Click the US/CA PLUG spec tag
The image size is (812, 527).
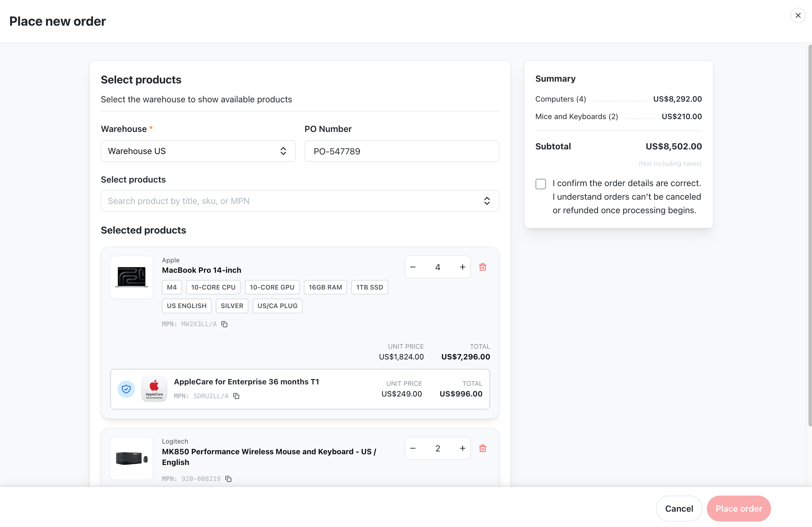277,306
